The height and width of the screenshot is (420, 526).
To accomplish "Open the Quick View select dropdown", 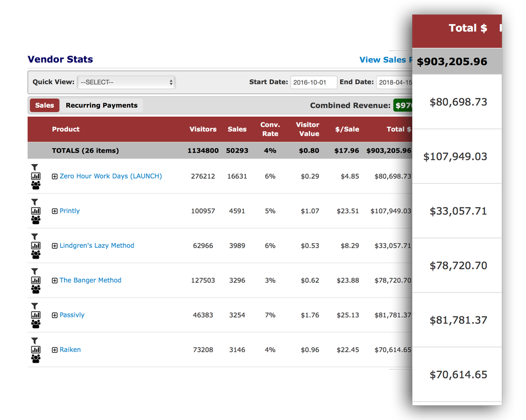I will tap(126, 82).
